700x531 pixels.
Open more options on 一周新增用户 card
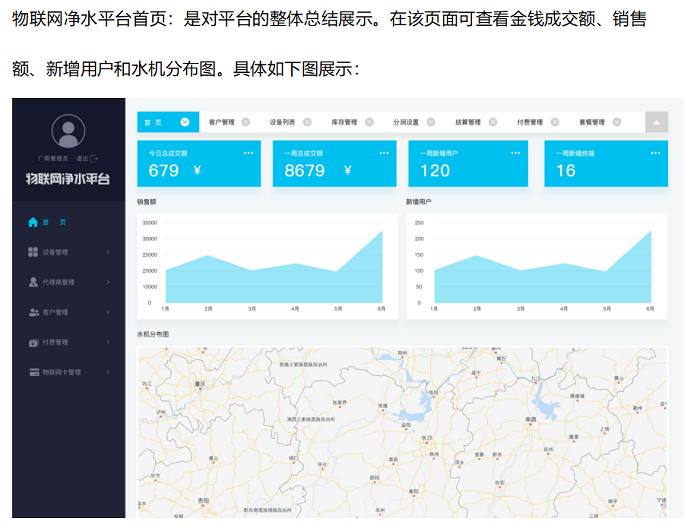(516, 153)
